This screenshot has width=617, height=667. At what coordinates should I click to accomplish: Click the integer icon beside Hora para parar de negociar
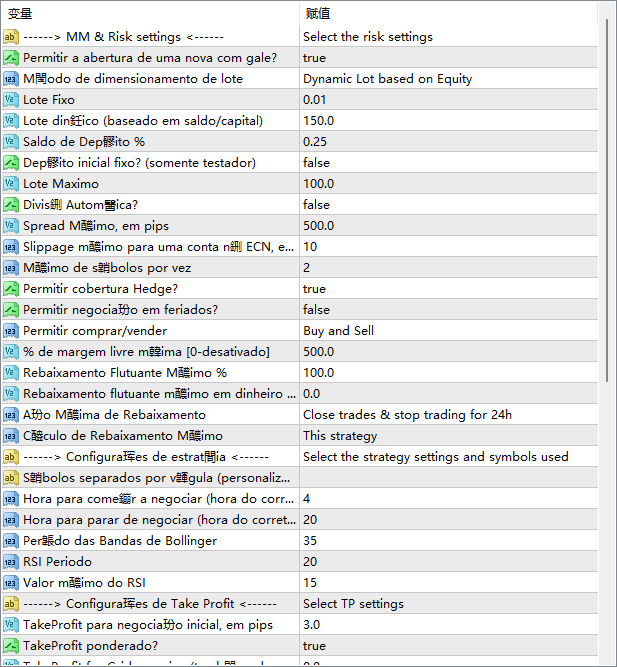[11, 520]
